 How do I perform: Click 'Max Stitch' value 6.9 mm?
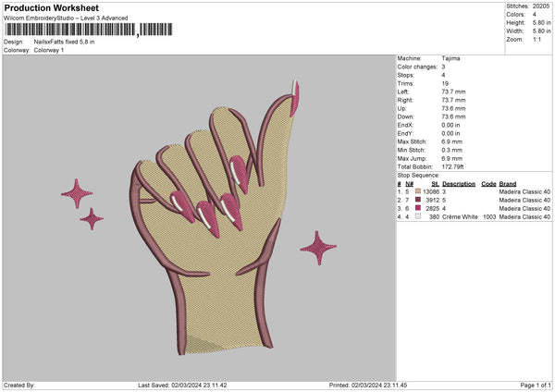(451, 141)
